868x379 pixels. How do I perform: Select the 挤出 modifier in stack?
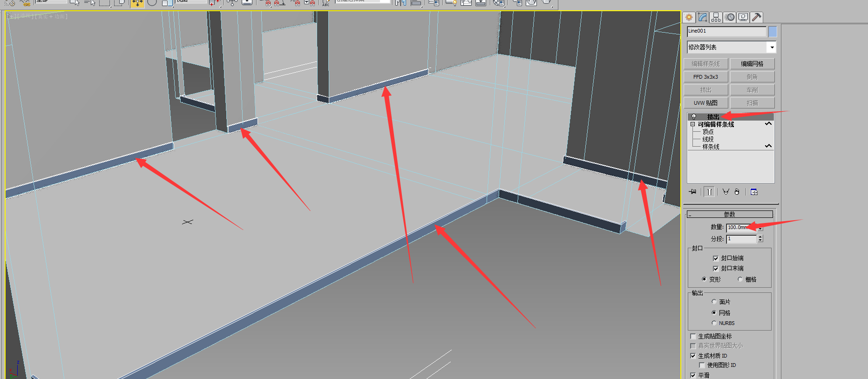pyautogui.click(x=731, y=117)
